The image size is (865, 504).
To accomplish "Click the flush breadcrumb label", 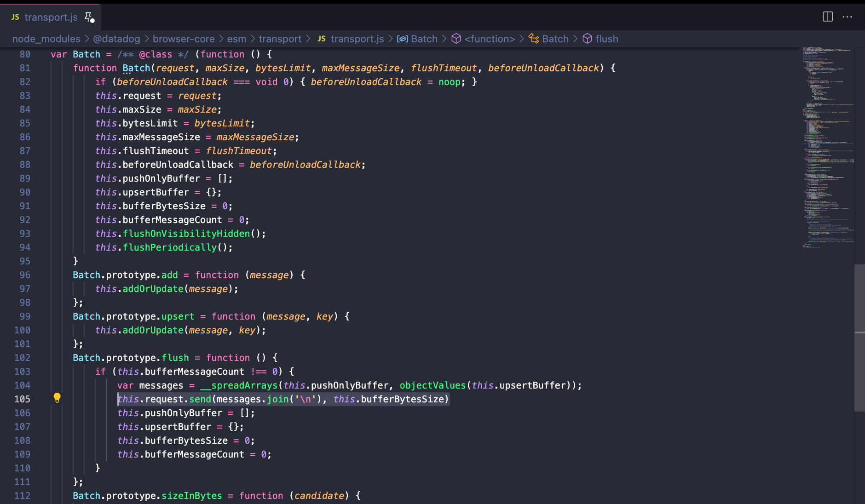I will (x=606, y=39).
